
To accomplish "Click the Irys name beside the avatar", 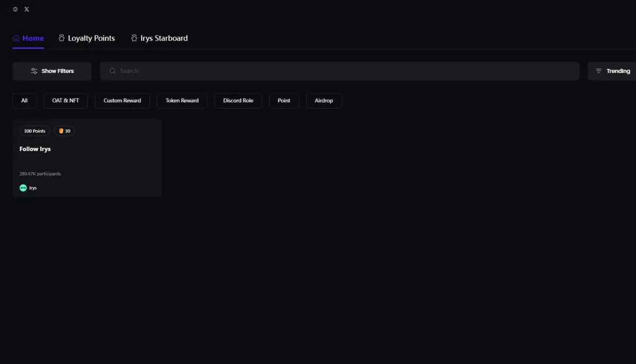I will click(x=33, y=188).
